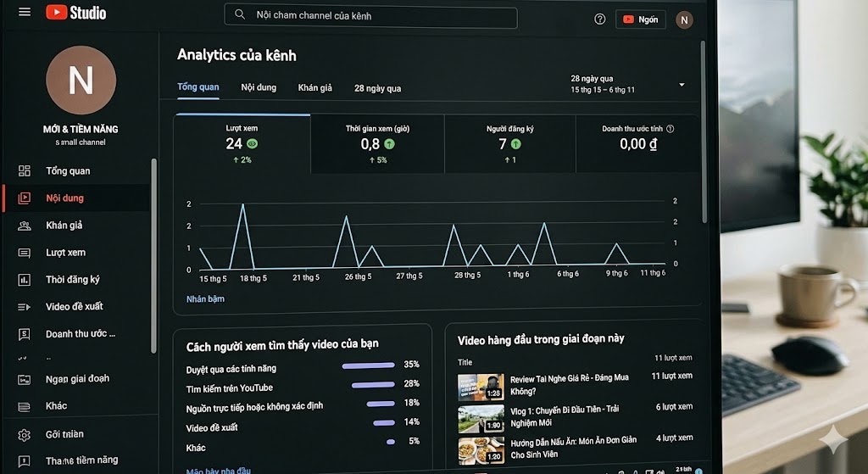868x474 pixels.
Task: Select the Lượt xem metric card
Action: click(x=242, y=144)
